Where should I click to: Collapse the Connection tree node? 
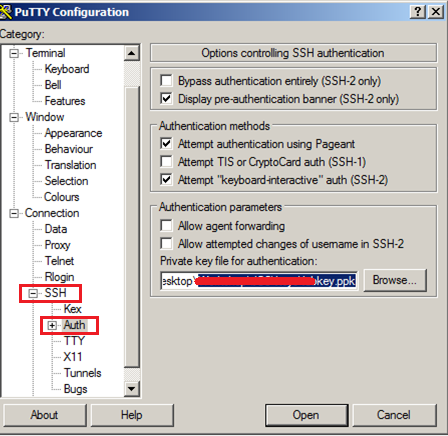(14, 213)
